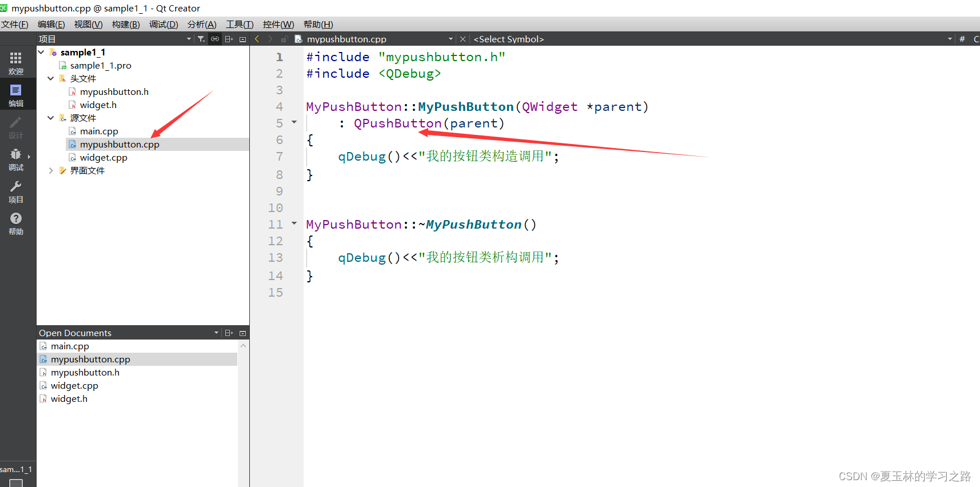Open the 编辑(E) menu
This screenshot has width=980, height=487.
[51, 24]
